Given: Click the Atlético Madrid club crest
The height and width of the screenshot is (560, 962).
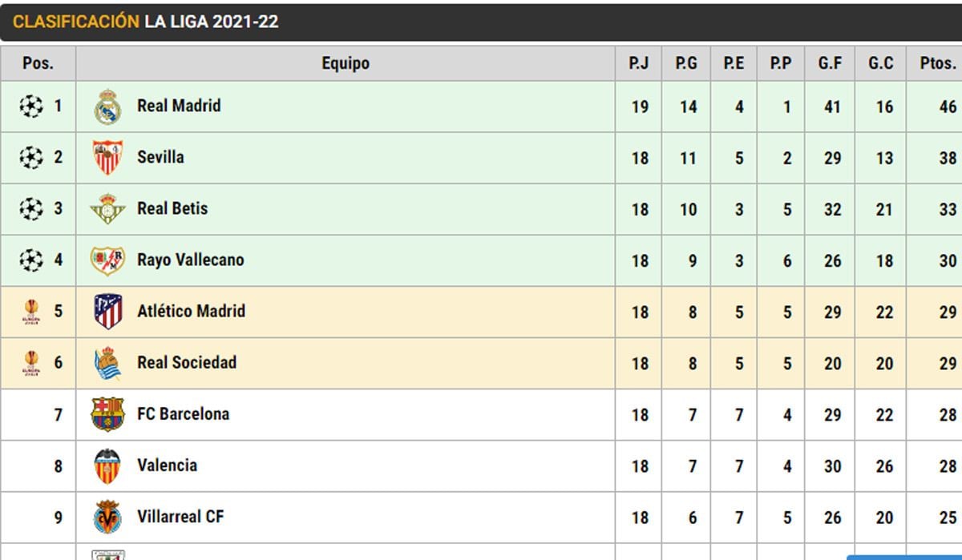Looking at the screenshot, I should [107, 312].
